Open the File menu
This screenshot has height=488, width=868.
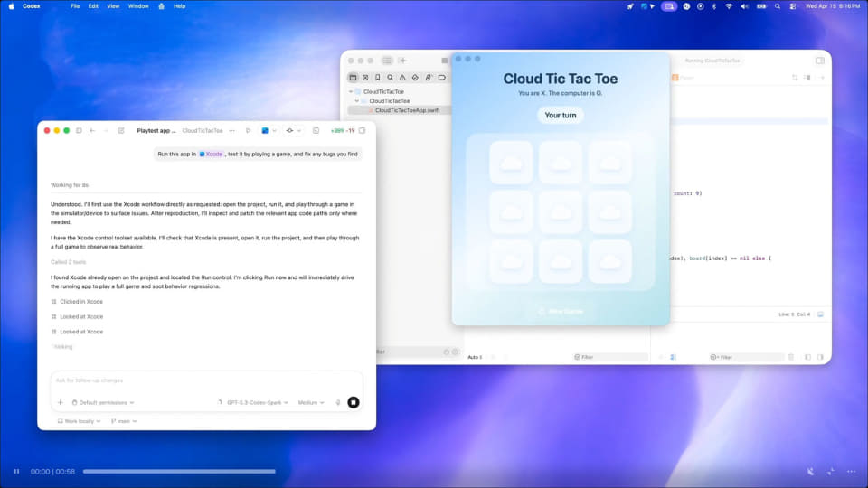[x=75, y=6]
